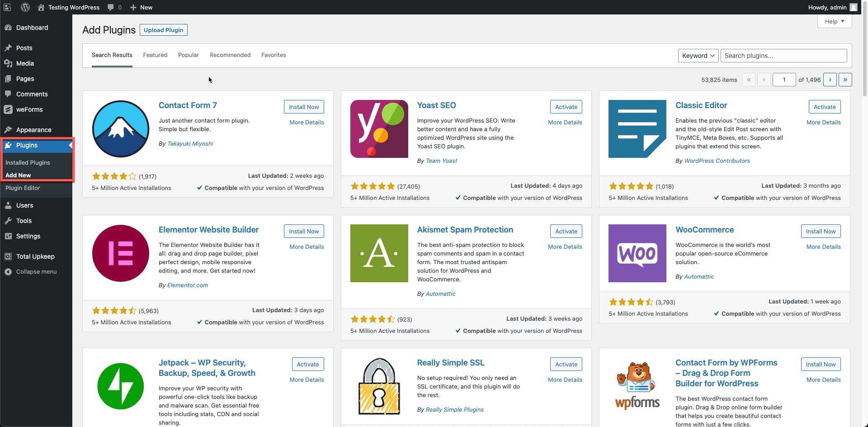Viewport: 868px width, 427px height.
Task: Open the weForms sidebar icon
Action: [8, 109]
